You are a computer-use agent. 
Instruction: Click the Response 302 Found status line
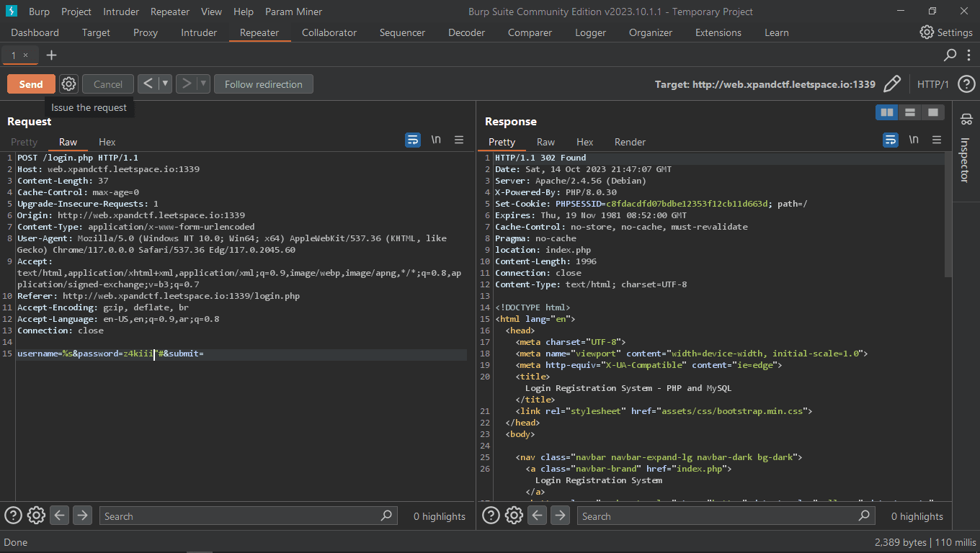(540, 158)
